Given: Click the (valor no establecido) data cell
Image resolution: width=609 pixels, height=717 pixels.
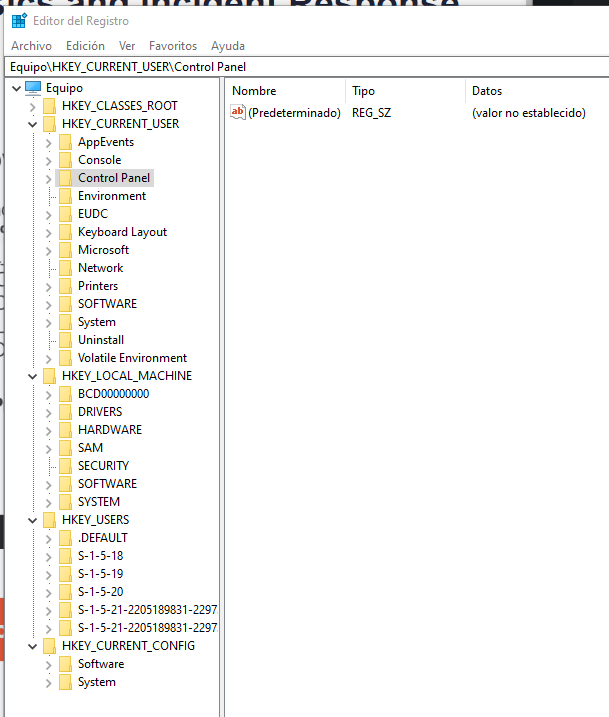Looking at the screenshot, I should tap(529, 112).
